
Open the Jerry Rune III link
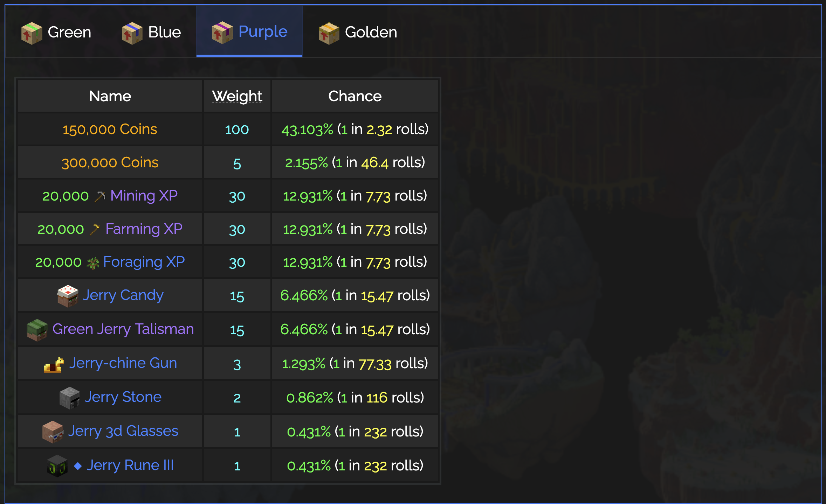pyautogui.click(x=130, y=465)
